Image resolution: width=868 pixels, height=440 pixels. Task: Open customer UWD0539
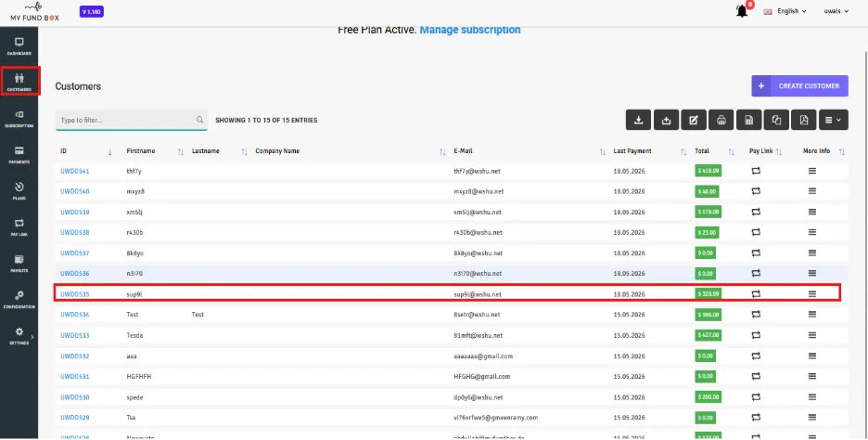pos(75,213)
